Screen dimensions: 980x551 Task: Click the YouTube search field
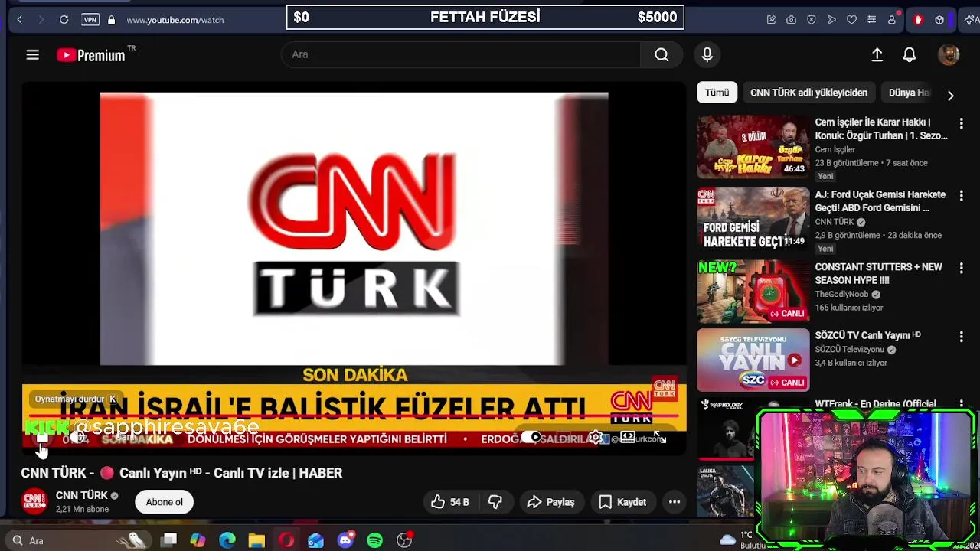click(x=461, y=54)
